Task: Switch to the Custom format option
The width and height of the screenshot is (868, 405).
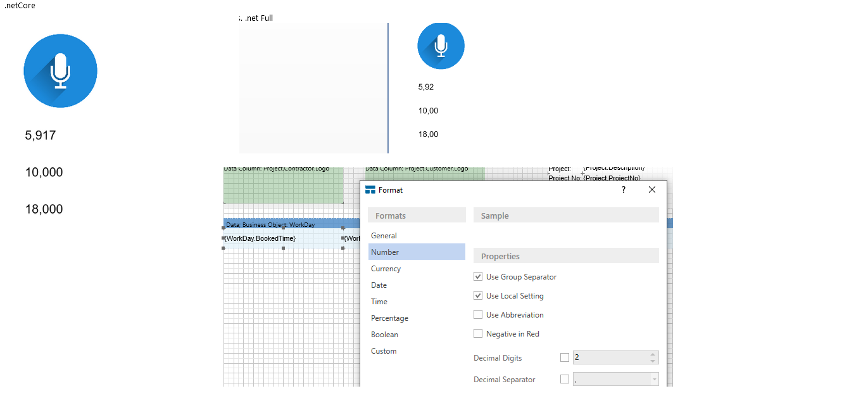Action: click(384, 351)
